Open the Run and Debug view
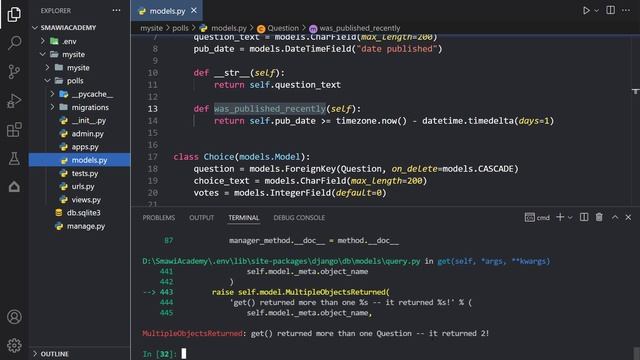 coord(14,101)
